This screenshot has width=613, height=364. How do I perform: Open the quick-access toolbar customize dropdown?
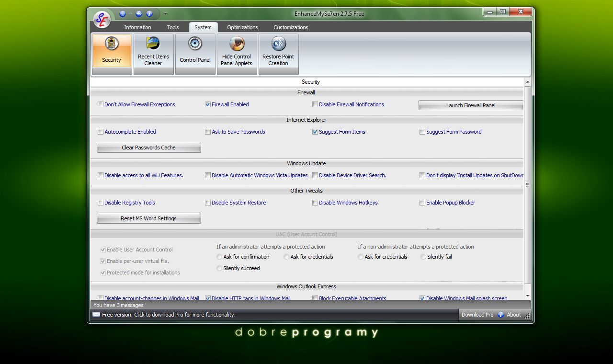(165, 14)
